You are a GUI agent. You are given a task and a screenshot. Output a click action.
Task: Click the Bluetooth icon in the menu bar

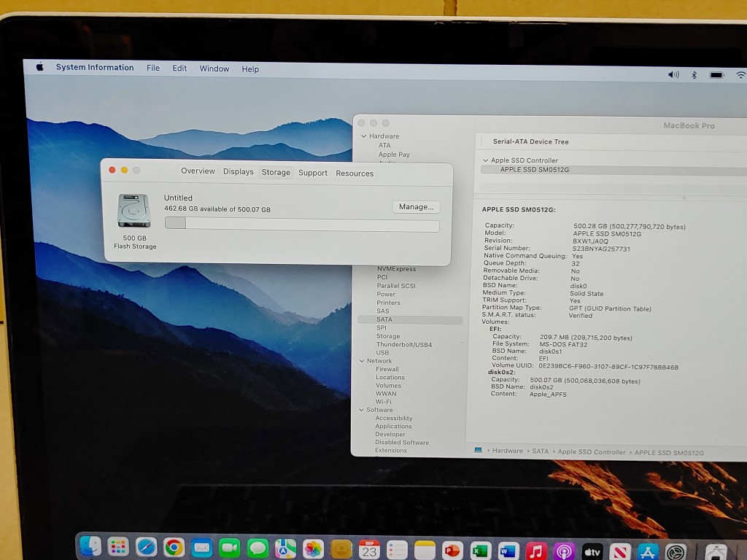point(694,75)
